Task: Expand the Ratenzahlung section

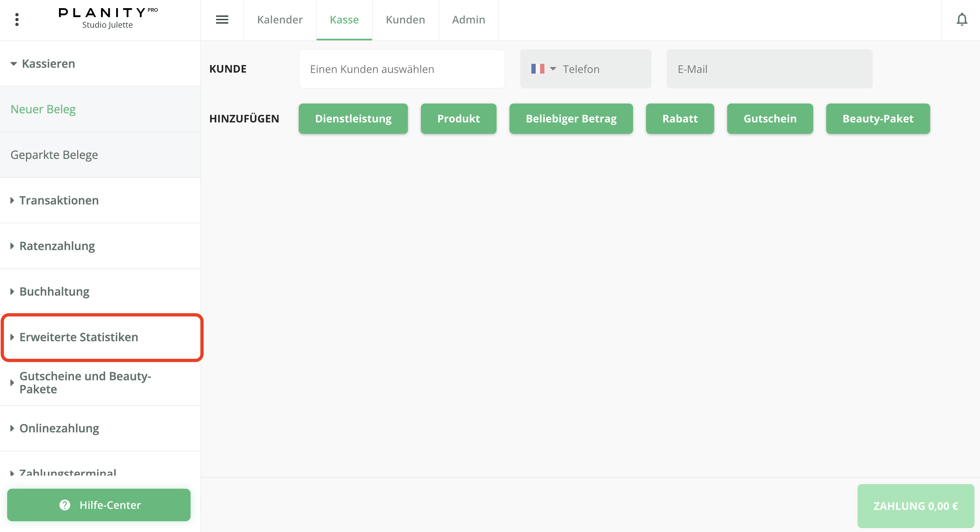Action: 57,246
